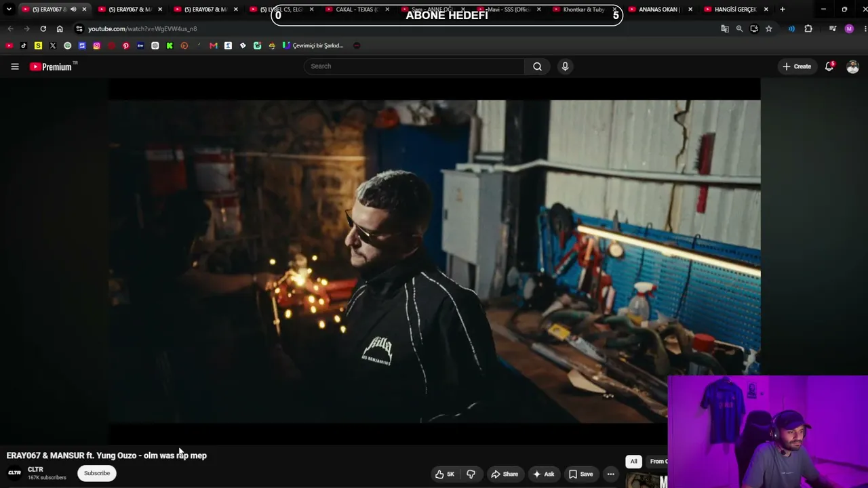The width and height of the screenshot is (868, 488).
Task: Open the Instagram bookmark
Action: click(x=97, y=45)
